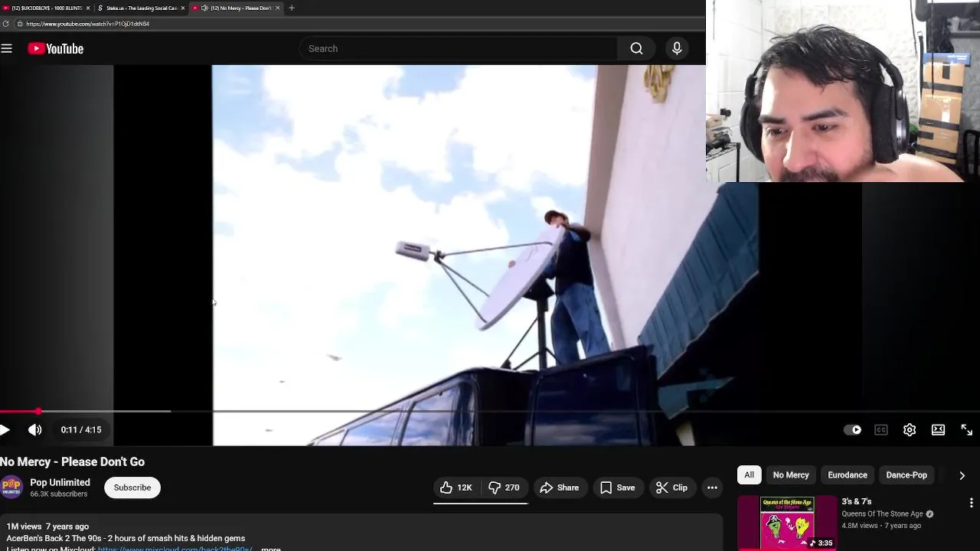Open Queens Of The Stone Age channel
The image size is (980, 551).
[x=882, y=514]
